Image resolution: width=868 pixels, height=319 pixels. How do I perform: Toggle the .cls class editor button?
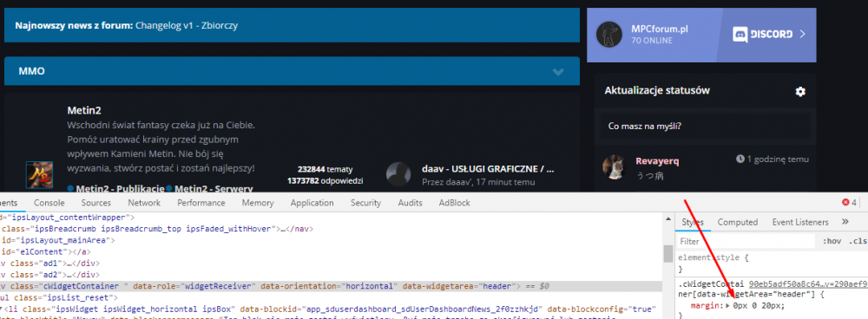click(858, 242)
